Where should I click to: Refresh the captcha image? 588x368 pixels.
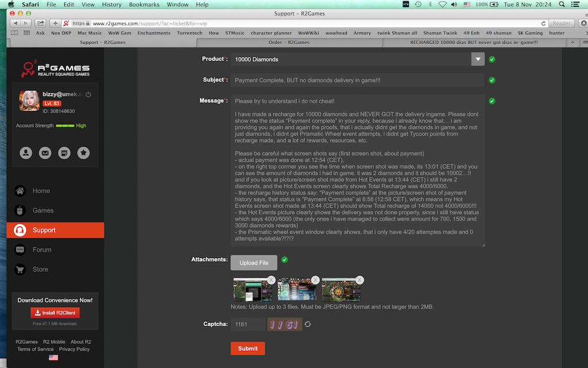point(308,325)
